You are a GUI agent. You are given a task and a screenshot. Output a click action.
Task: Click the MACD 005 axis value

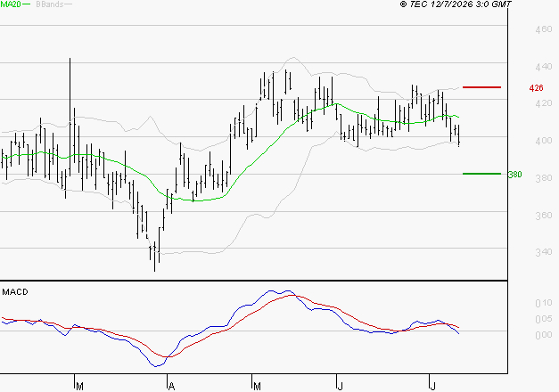[x=544, y=319]
